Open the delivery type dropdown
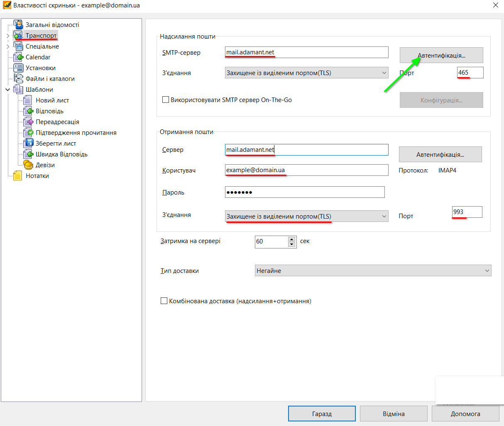Viewport: 504px width, 426px height. tap(373, 271)
